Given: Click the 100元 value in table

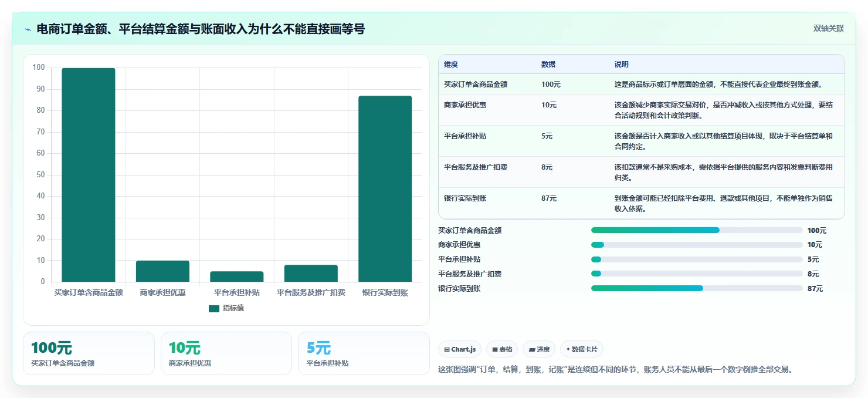Looking at the screenshot, I should (x=551, y=85).
